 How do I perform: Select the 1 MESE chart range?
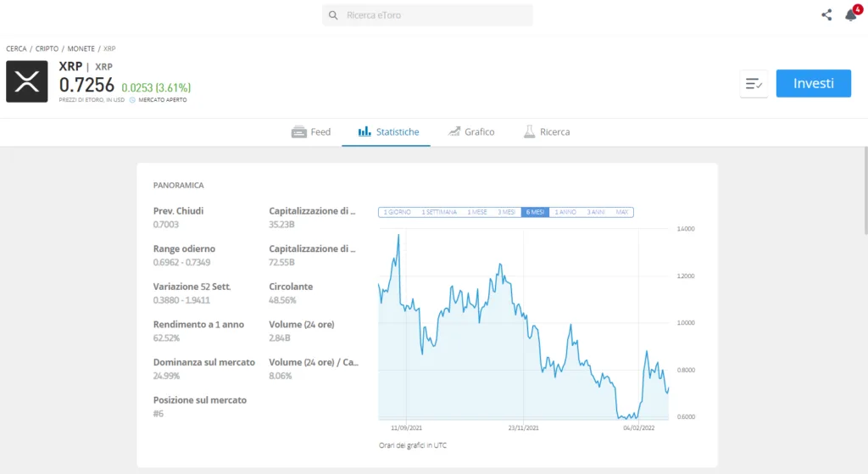(477, 212)
